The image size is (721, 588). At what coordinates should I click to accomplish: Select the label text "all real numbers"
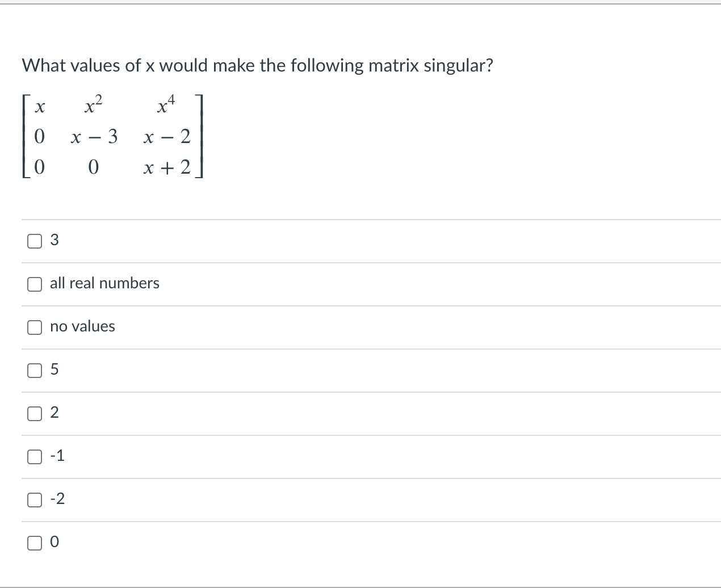pyautogui.click(x=104, y=283)
